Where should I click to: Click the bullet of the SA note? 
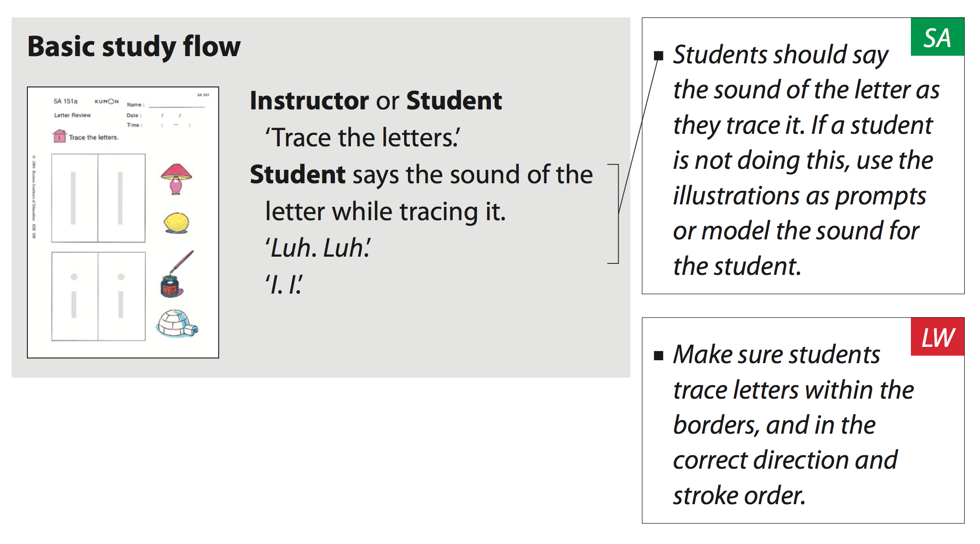coord(658,56)
